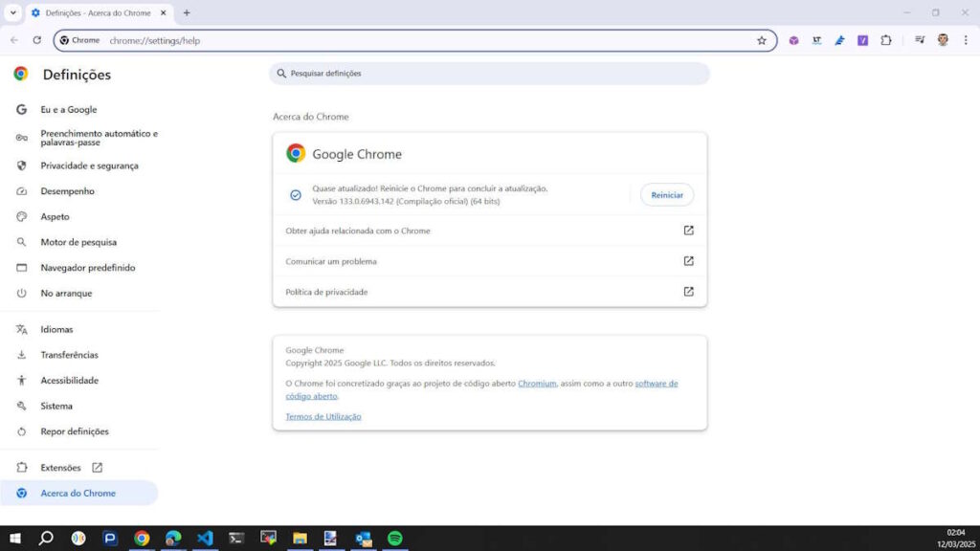Open the new tab plus button
This screenshot has width=980, height=551.
[x=187, y=12]
